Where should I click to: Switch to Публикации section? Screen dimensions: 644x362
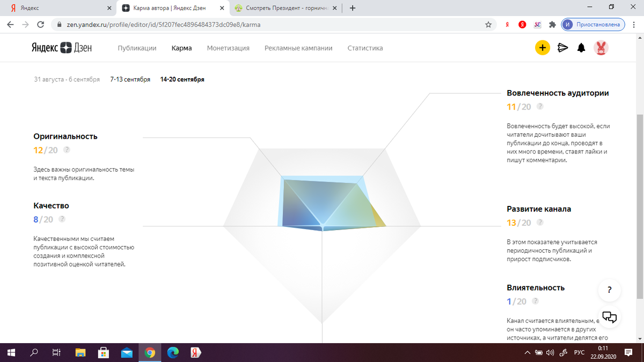pos(137,48)
